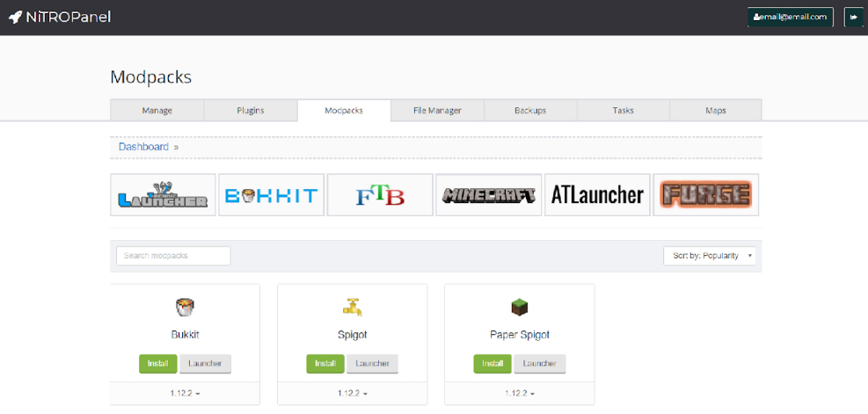This screenshot has height=414, width=868.
Task: Click the Minecraft logo banner
Action: [488, 195]
